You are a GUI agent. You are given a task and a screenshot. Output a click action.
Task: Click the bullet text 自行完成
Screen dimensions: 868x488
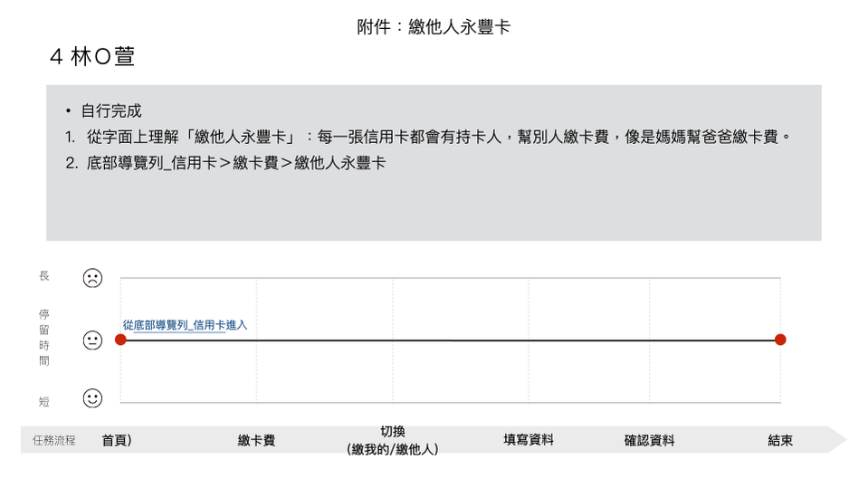point(111,110)
